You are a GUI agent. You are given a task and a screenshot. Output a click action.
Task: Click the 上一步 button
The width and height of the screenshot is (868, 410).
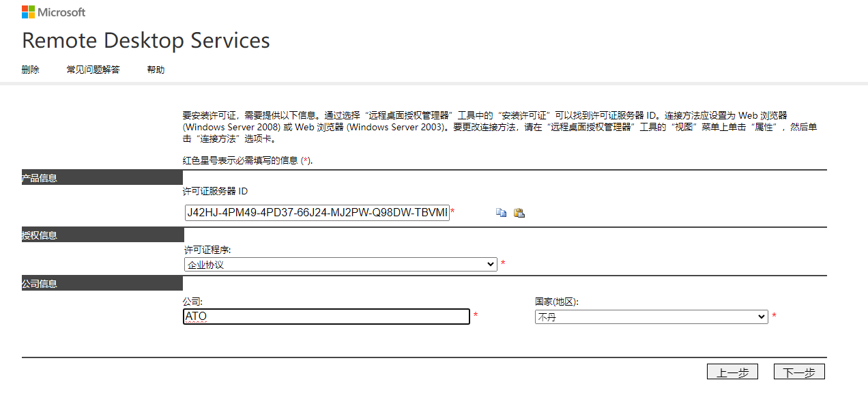pos(732,372)
